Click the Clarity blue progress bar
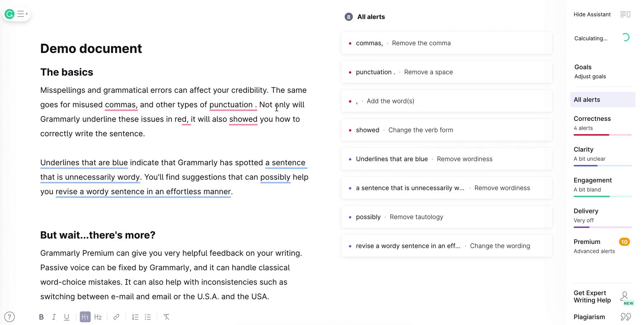This screenshot has height=325, width=644. click(x=602, y=166)
